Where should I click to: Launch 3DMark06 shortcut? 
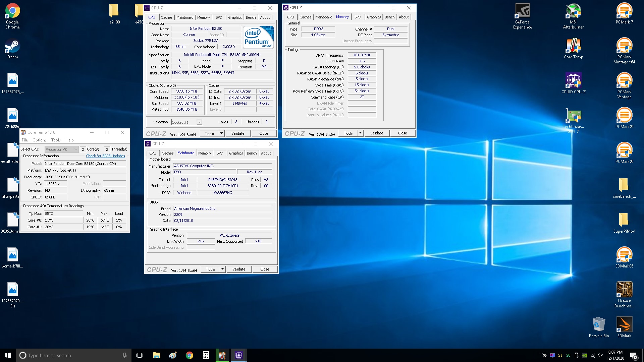pos(624,258)
